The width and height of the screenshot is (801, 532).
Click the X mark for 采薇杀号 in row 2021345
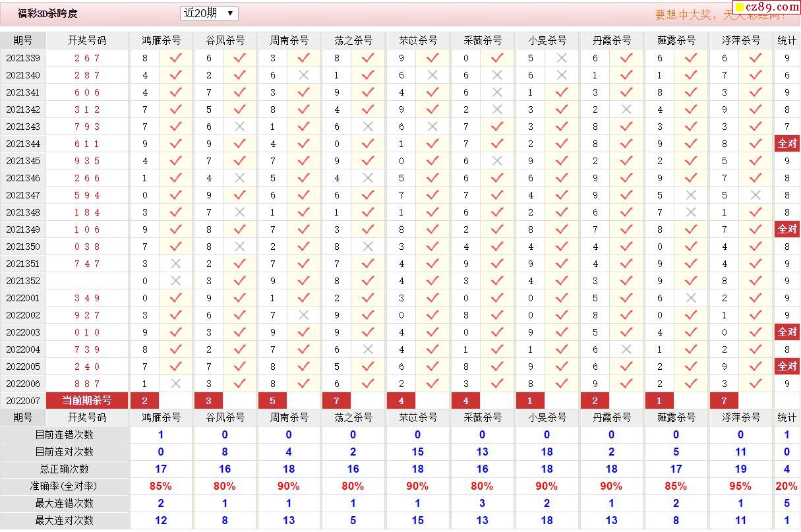497,161
